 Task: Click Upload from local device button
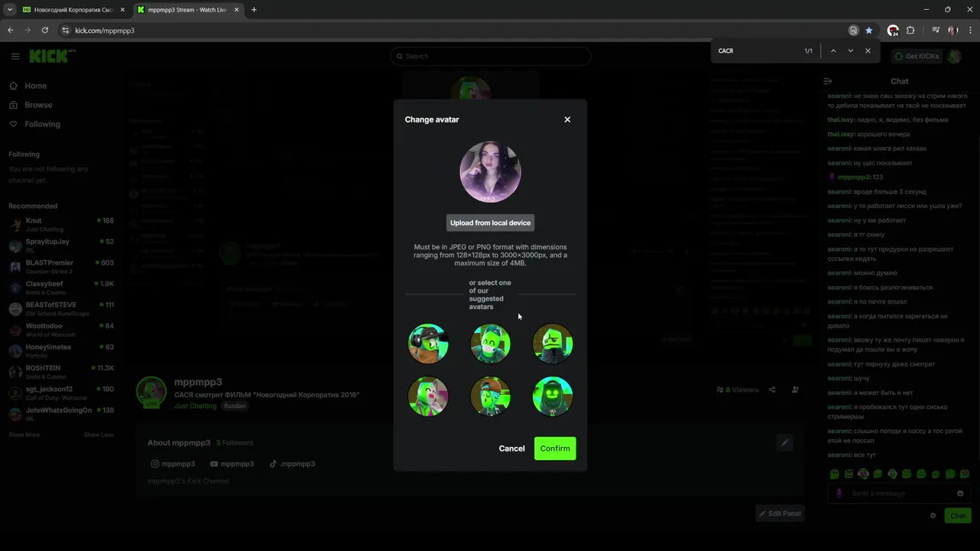[490, 223]
